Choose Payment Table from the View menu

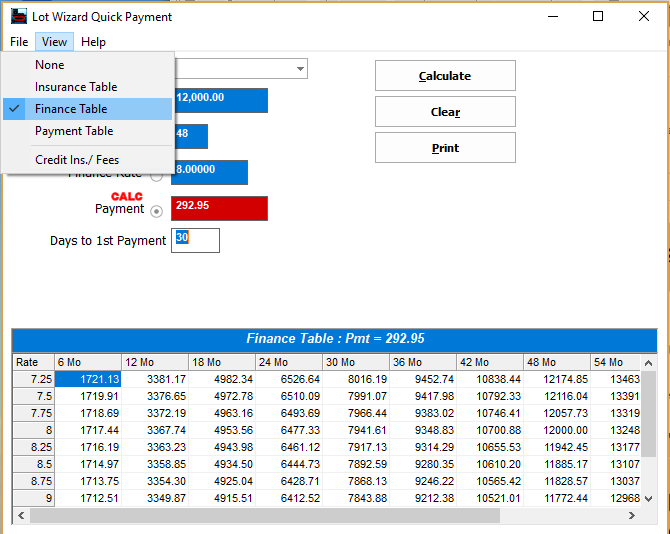tap(88, 131)
